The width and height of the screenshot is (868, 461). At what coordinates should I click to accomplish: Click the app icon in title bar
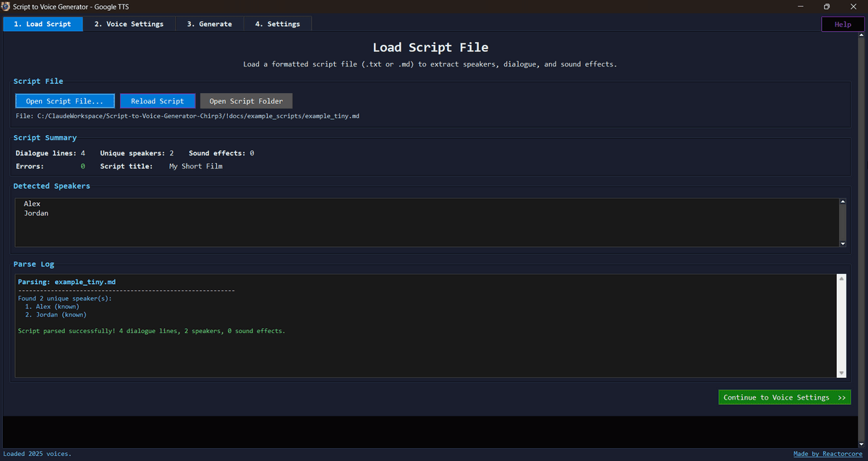coord(7,6)
